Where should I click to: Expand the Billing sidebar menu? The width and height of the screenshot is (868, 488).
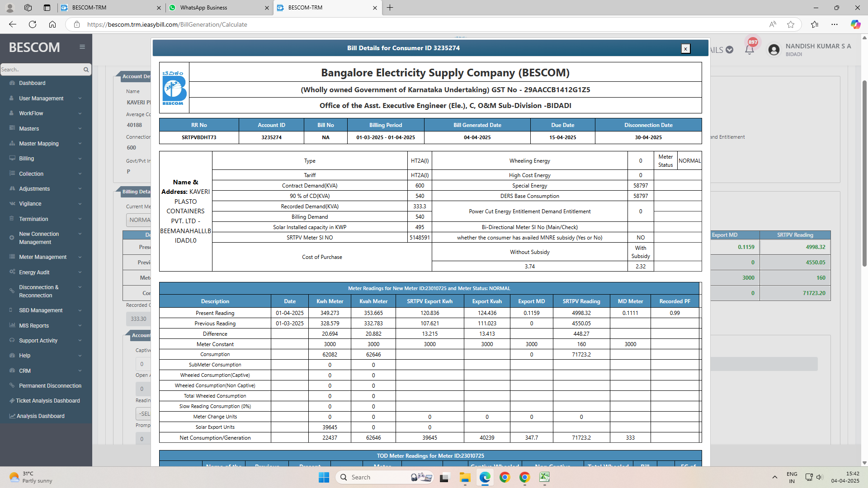[45, 159]
